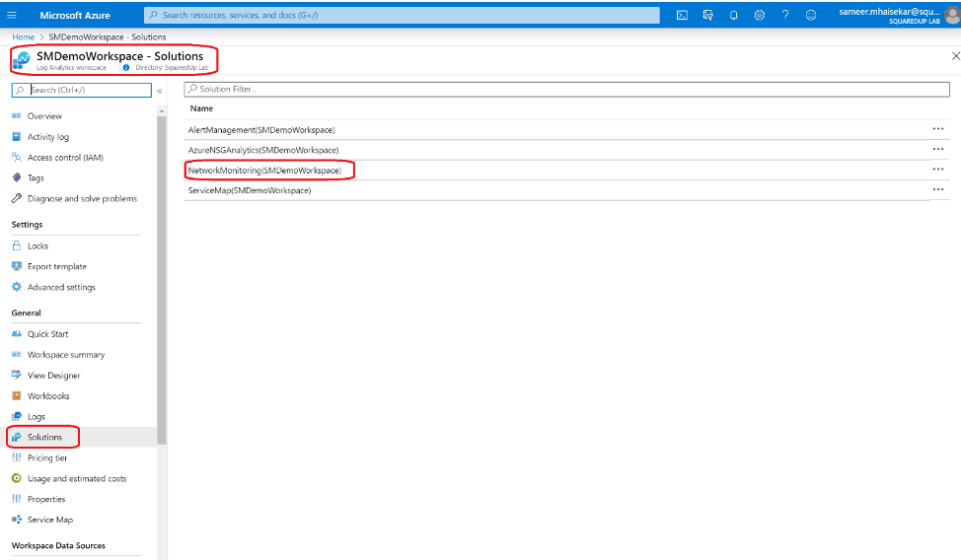Viewport: 961px width, 560px height.
Task: Select Access control (IAM) in sidebar
Action: point(65,158)
